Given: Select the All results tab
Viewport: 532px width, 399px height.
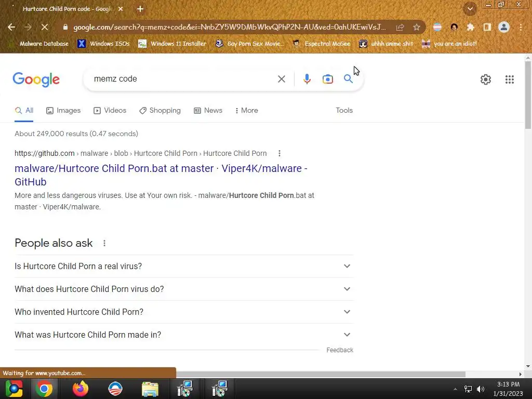Looking at the screenshot, I should pos(24,111).
